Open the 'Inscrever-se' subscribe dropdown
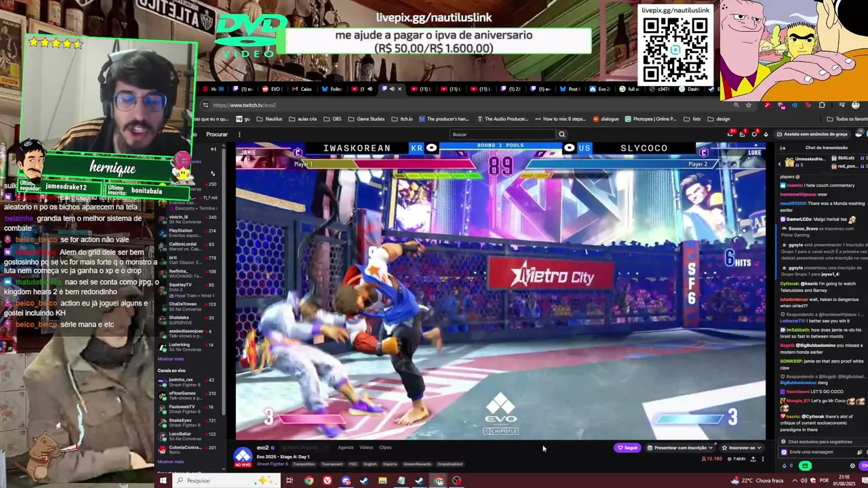The width and height of the screenshot is (868, 488). [x=741, y=447]
